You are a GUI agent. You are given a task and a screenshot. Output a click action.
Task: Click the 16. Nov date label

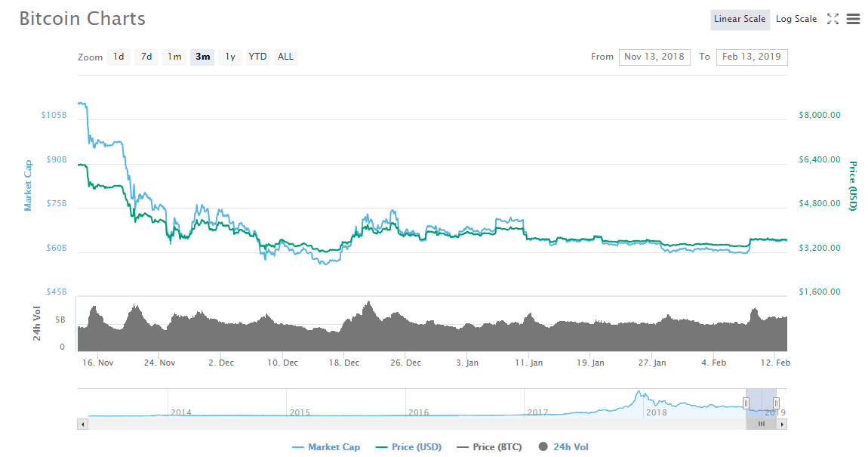tap(98, 363)
